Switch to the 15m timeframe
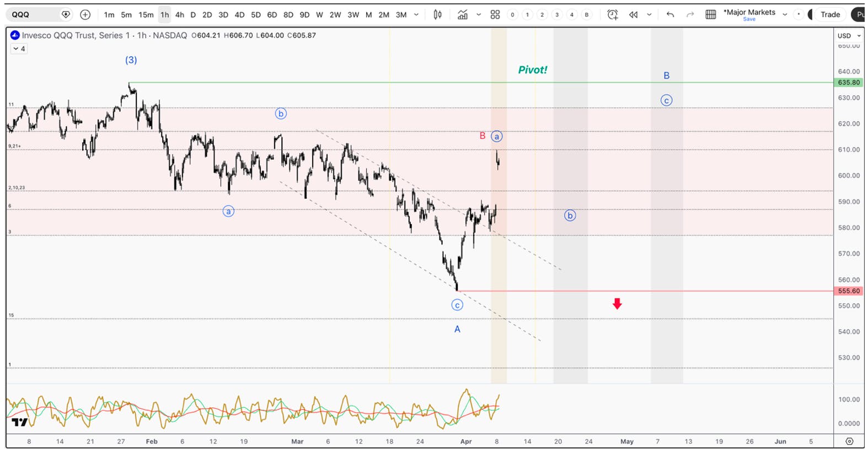The height and width of the screenshot is (454, 868). 146,15
